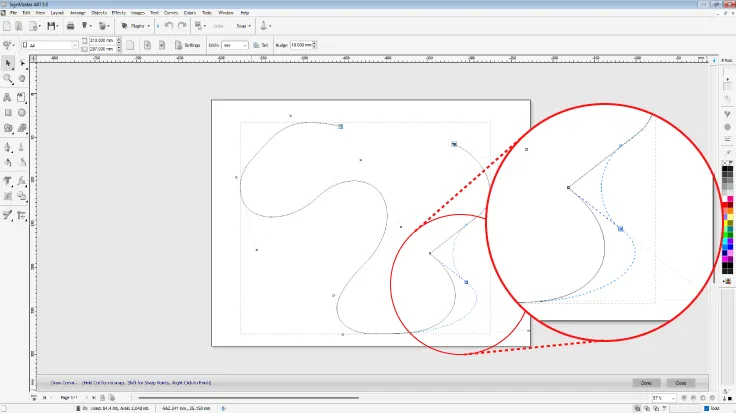
Task: Open the Colors menu
Action: tap(190, 13)
